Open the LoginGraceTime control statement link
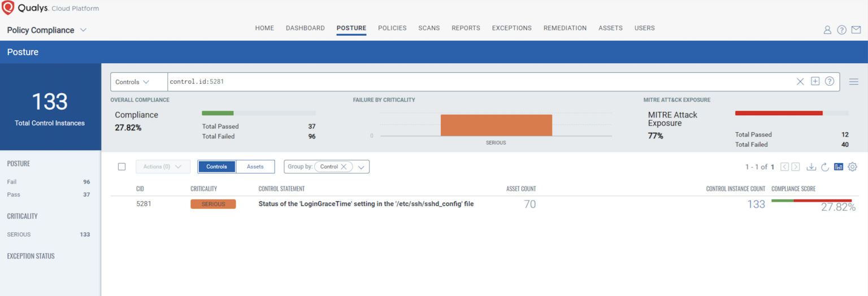The width and height of the screenshot is (868, 296). pos(366,204)
